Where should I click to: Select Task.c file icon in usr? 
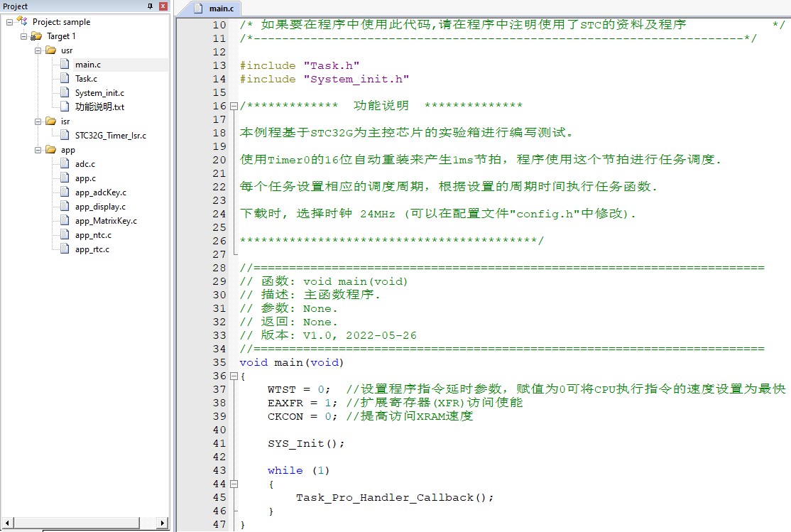pos(65,78)
